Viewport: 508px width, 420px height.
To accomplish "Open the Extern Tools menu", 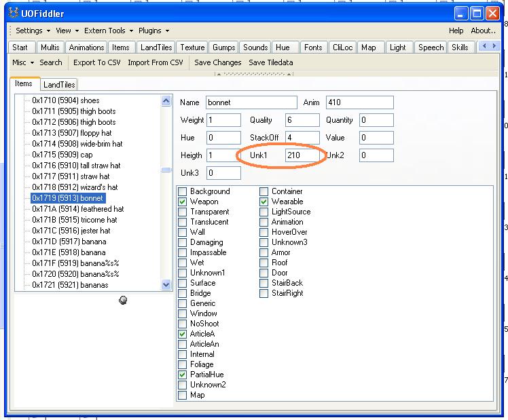I will [109, 31].
